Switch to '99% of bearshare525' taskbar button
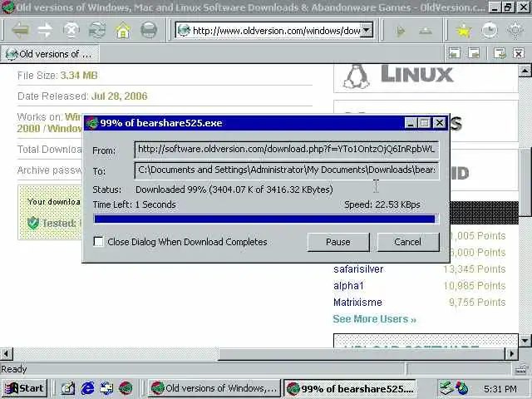Image resolution: width=532 pixels, height=399 pixels. (349, 388)
